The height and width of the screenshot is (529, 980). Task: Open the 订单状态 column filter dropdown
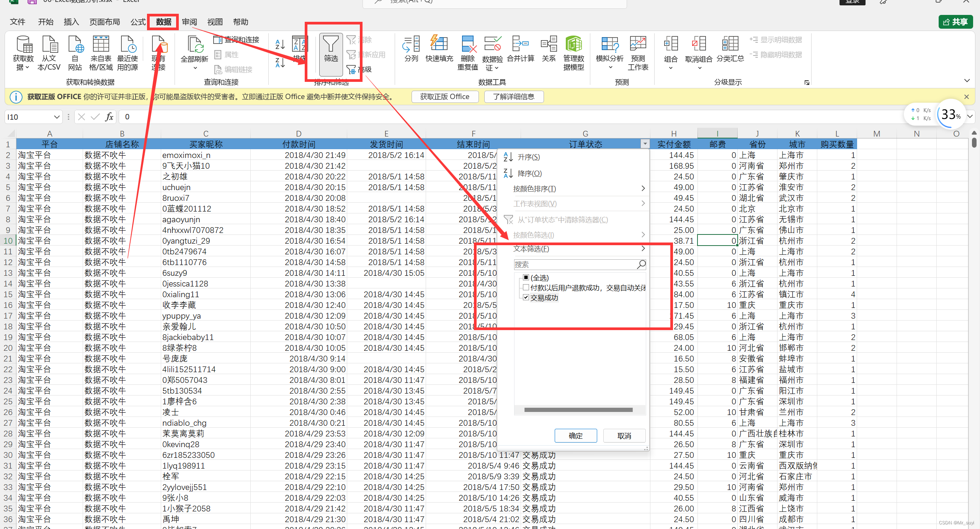645,144
